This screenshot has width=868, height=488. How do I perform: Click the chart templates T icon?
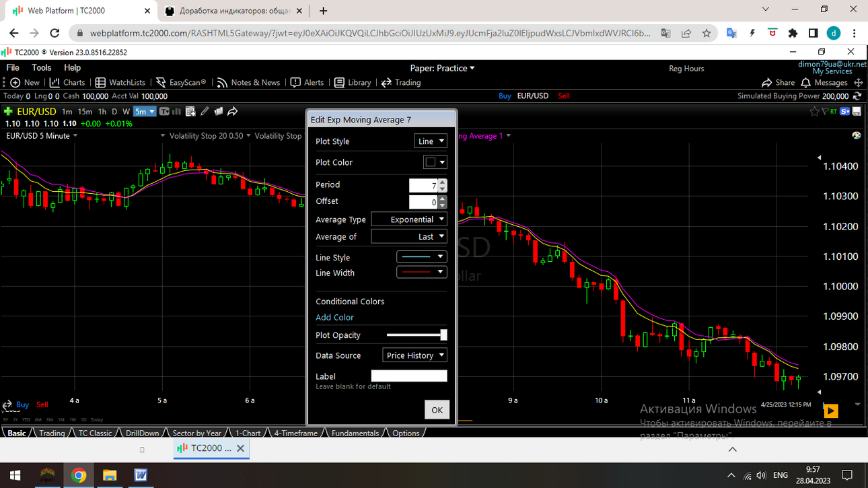[x=164, y=111]
